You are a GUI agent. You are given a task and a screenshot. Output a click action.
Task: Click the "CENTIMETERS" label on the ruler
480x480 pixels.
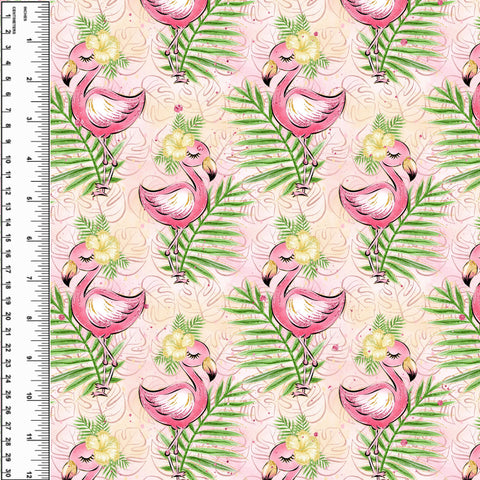(x=14, y=20)
